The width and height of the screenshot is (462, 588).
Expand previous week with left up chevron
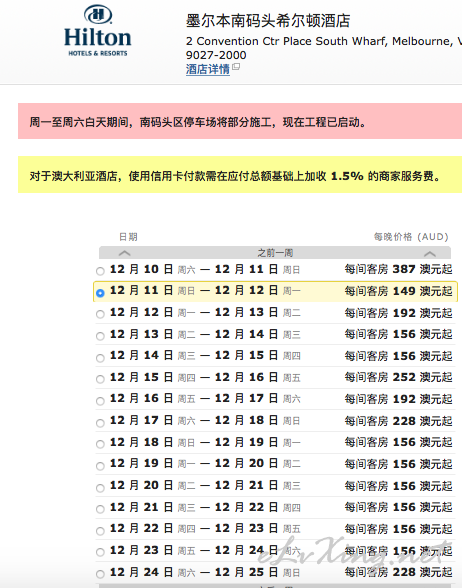(x=124, y=253)
